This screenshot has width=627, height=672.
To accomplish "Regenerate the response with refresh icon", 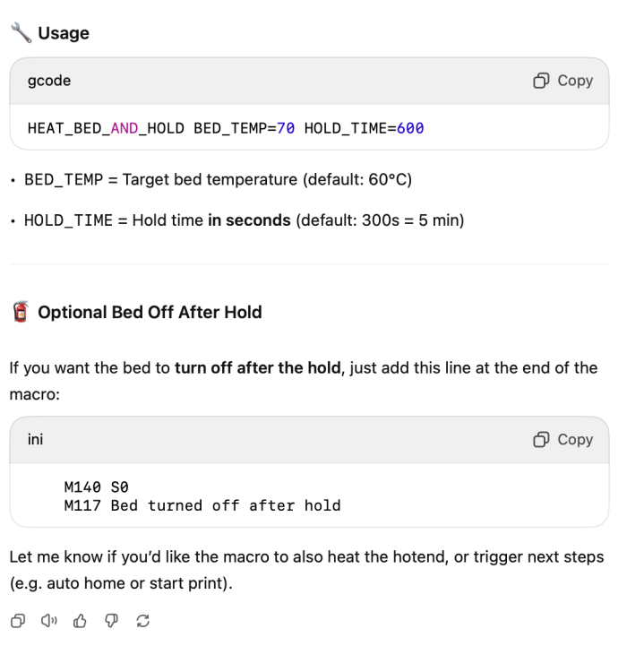I will pos(142,621).
